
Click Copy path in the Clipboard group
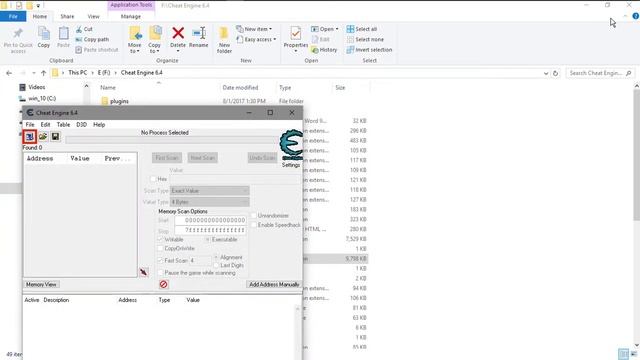(92, 40)
